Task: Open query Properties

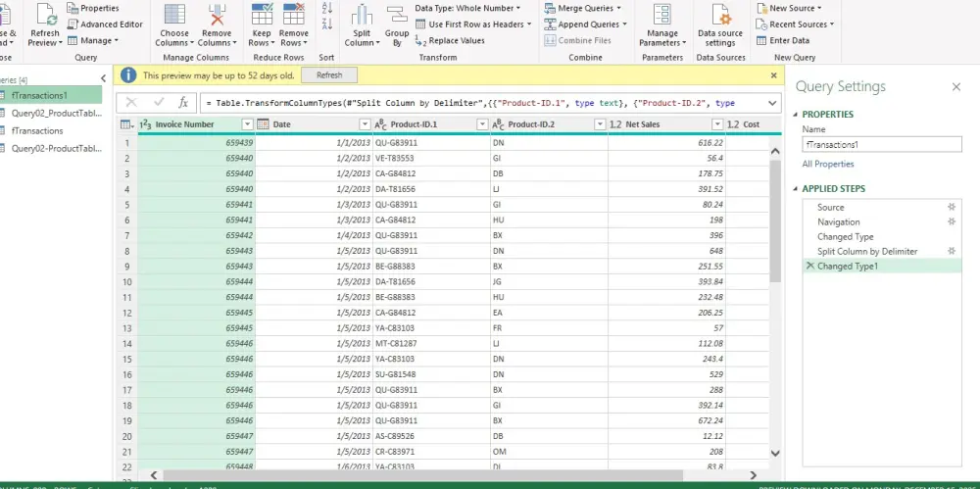Action: (x=92, y=8)
